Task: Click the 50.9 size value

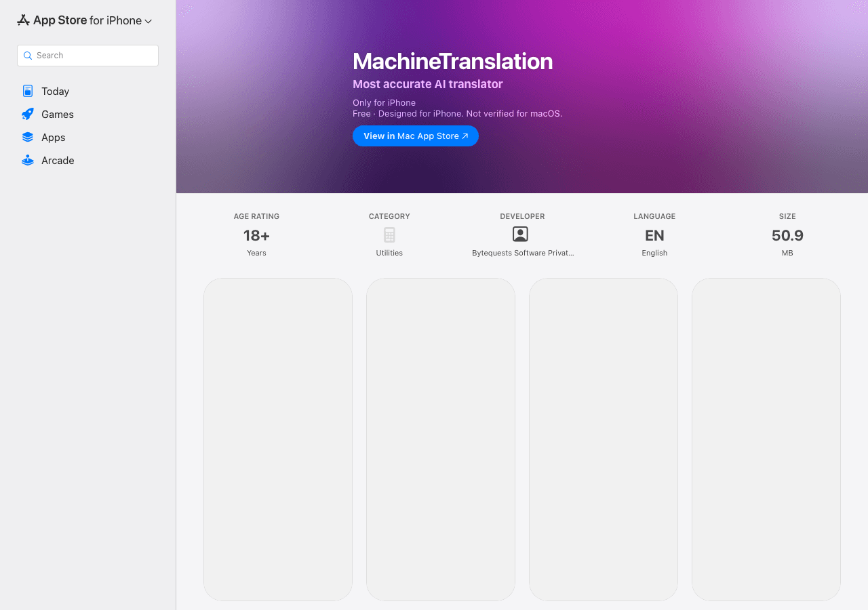Action: [x=787, y=235]
